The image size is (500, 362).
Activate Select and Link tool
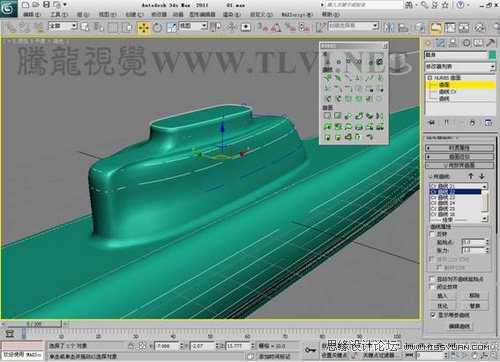pyautogui.click(x=10, y=27)
